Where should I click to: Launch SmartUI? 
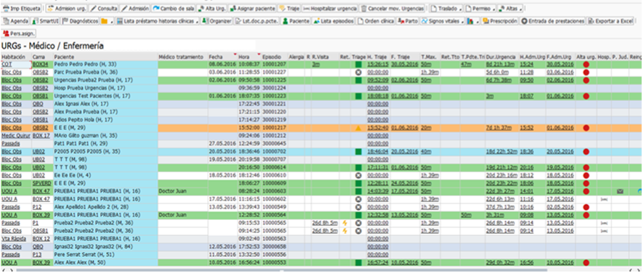[x=45, y=21]
